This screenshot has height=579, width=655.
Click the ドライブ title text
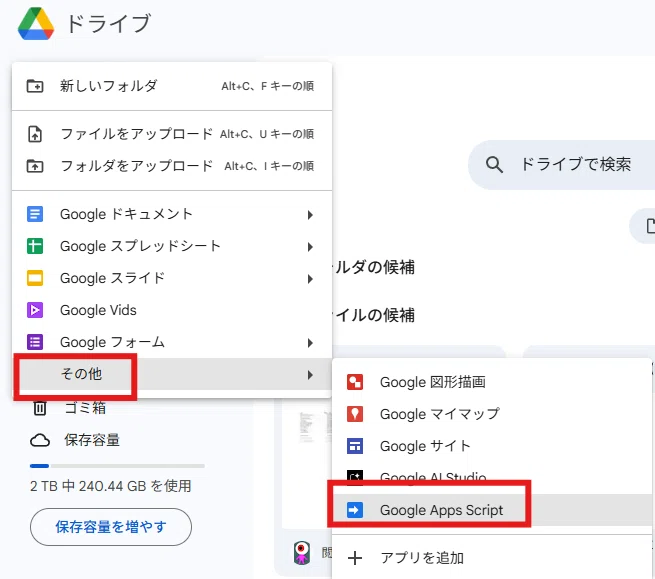(108, 23)
